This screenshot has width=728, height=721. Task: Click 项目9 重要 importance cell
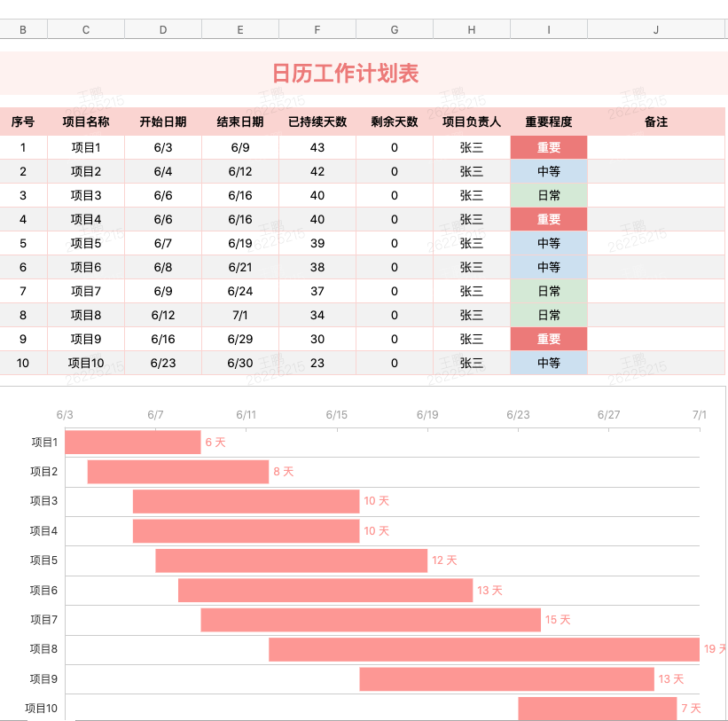pos(548,339)
